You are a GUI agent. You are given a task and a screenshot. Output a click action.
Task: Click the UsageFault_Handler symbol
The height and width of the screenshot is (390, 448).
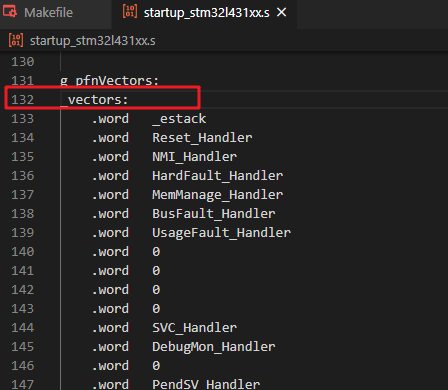pos(221,233)
